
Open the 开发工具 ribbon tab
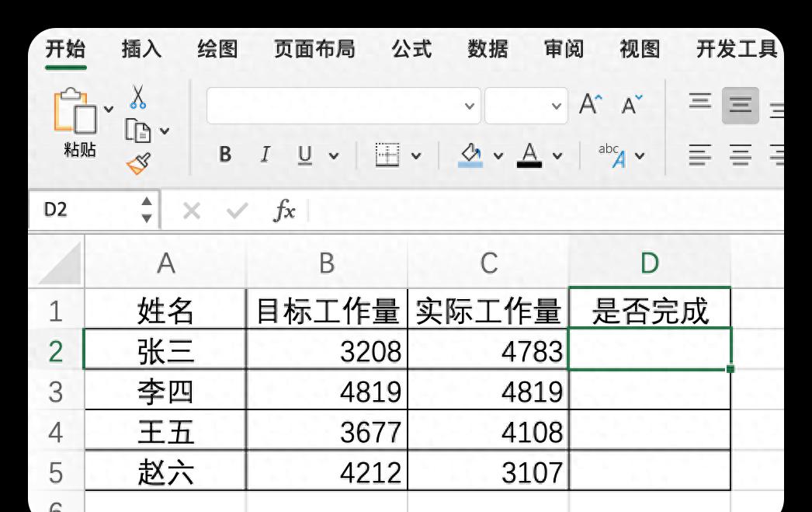[737, 49]
